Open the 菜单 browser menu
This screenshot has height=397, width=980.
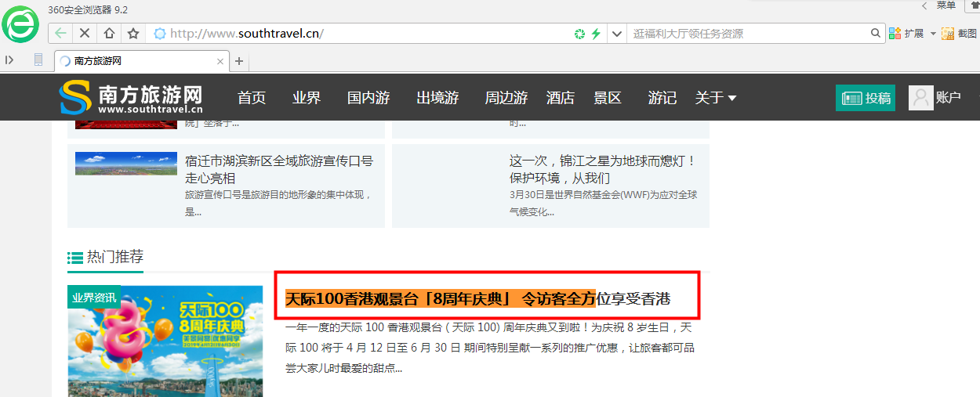click(946, 5)
